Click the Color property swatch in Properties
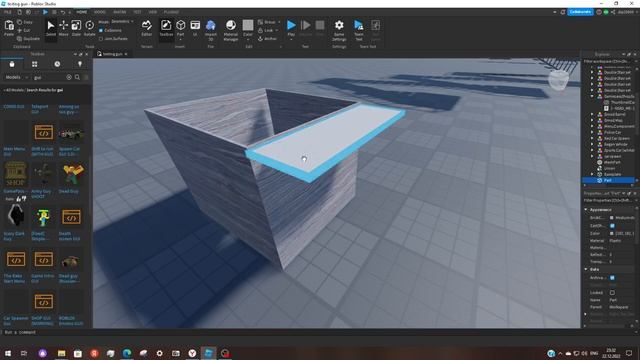This screenshot has width=640, height=360. point(611,233)
